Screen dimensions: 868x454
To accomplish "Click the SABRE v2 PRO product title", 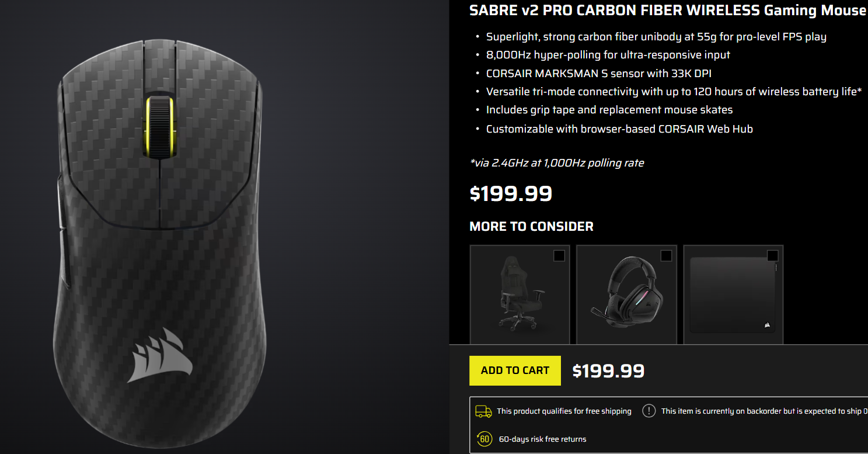I will point(668,10).
